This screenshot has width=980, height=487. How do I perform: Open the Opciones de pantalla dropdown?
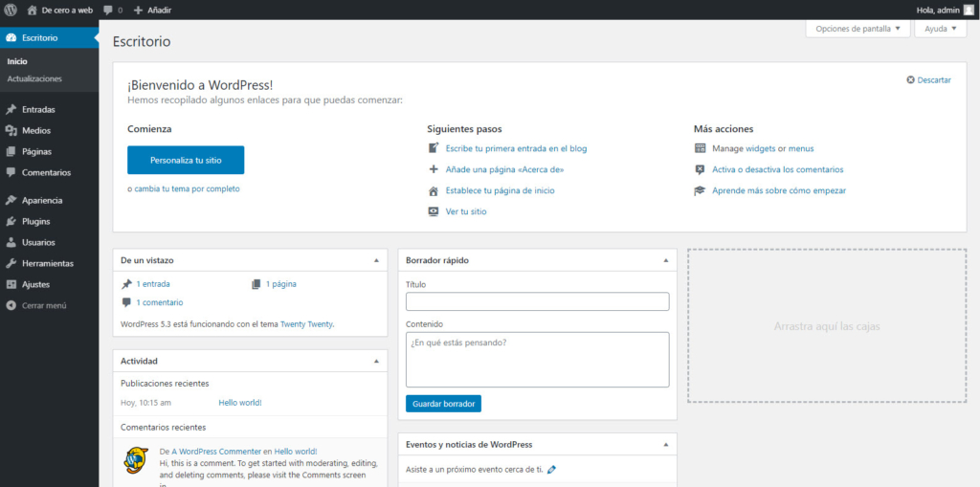pyautogui.click(x=857, y=29)
